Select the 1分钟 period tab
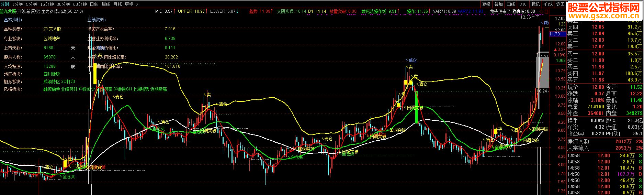 tap(18, 4)
